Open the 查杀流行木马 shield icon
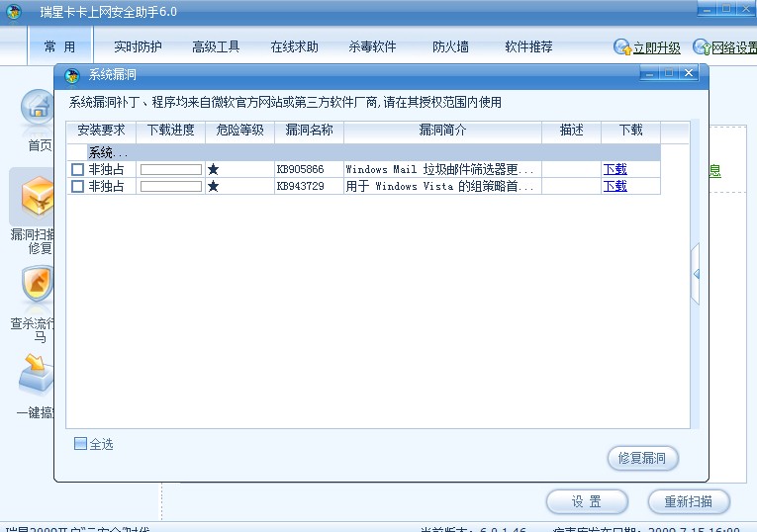Image resolution: width=757 pixels, height=532 pixels. [37, 285]
